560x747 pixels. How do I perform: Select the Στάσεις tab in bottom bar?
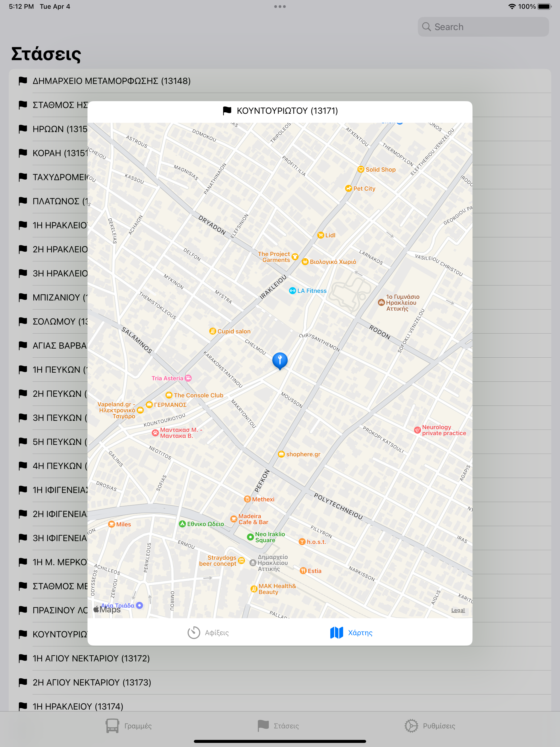[278, 726]
